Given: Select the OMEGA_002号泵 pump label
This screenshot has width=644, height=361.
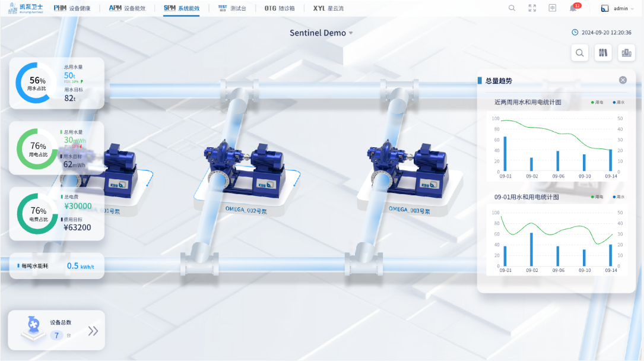Looking at the screenshot, I should (x=246, y=210).
